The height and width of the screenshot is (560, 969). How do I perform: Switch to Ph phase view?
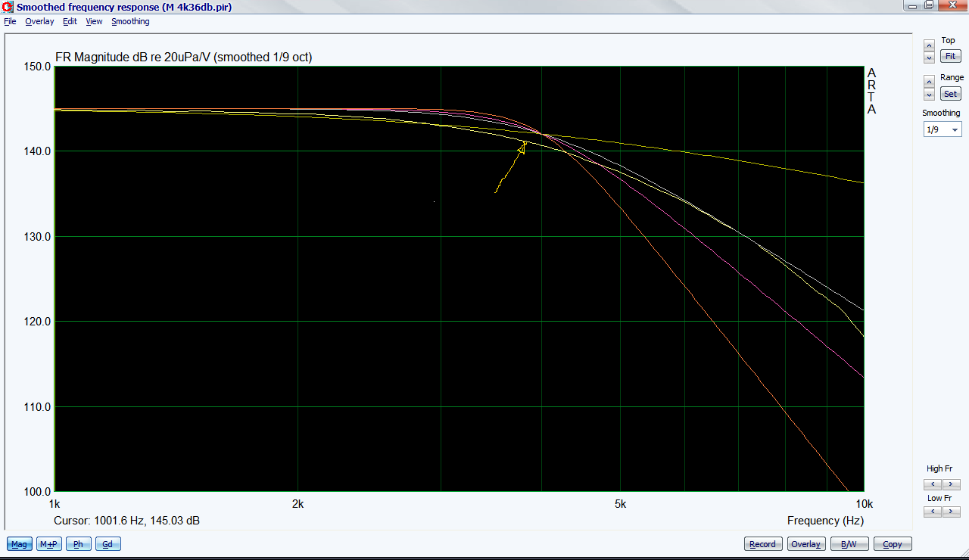tap(78, 544)
